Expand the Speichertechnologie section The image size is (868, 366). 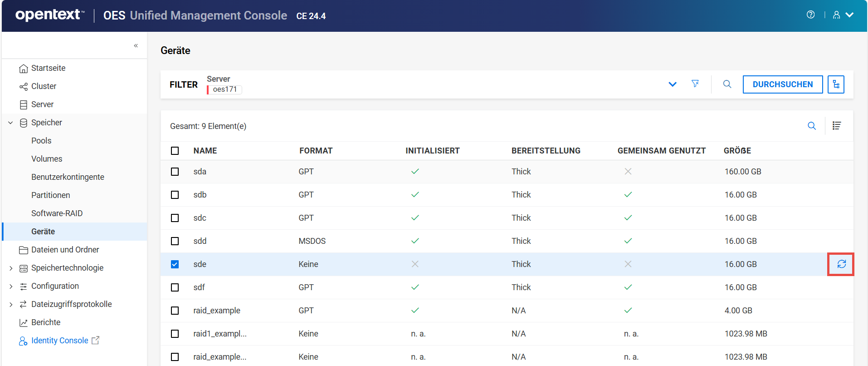point(10,268)
